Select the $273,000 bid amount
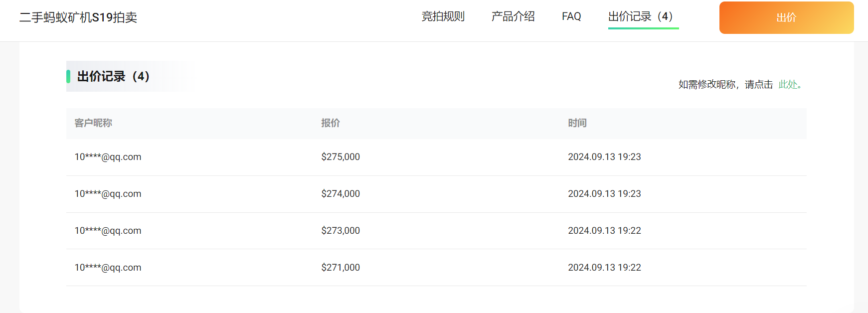This screenshot has height=313, width=868. click(x=341, y=231)
